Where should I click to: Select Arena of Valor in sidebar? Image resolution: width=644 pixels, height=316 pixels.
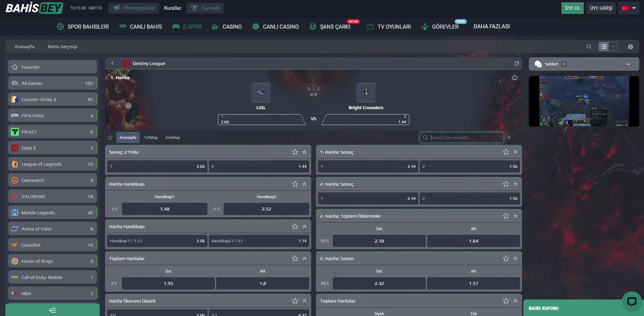click(52, 229)
